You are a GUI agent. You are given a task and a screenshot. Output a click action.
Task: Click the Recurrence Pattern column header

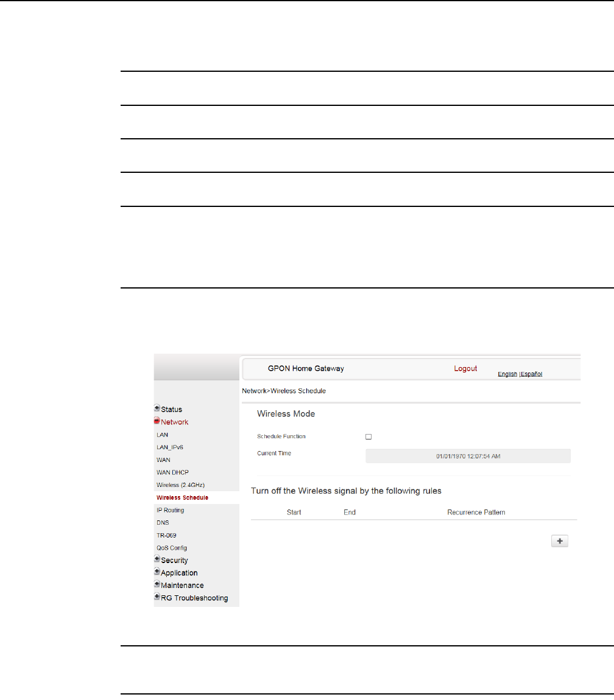click(x=476, y=513)
